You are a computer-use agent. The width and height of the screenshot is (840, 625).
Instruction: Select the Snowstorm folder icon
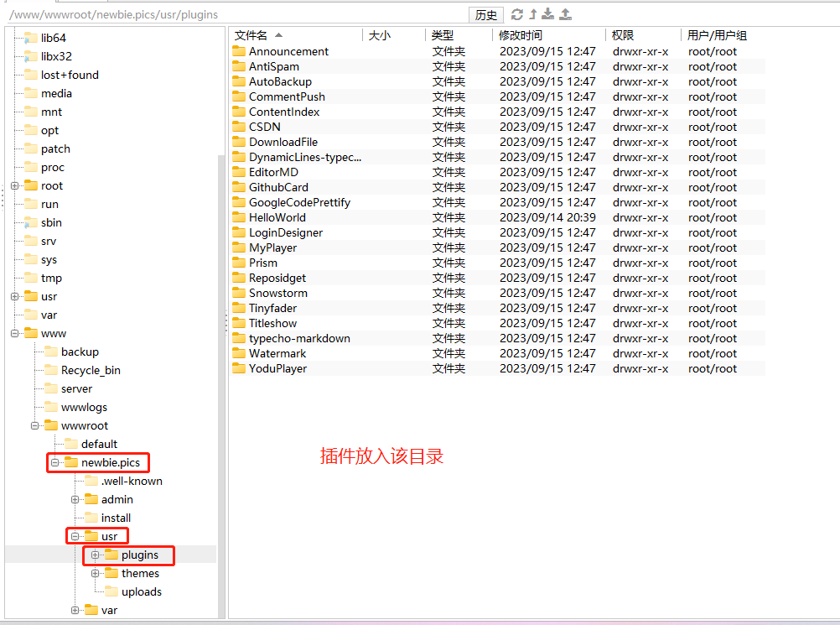tap(239, 293)
